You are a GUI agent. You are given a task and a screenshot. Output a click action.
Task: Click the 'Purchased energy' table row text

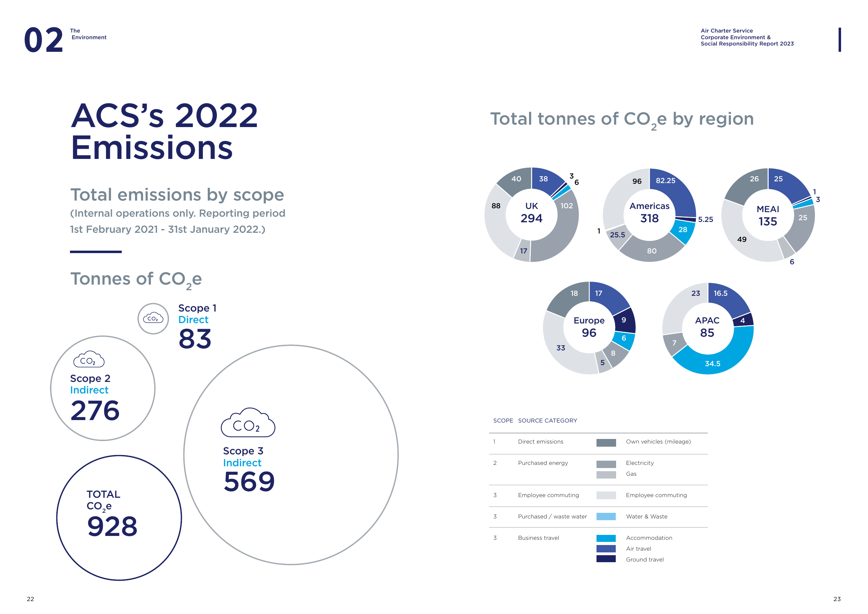pos(543,463)
